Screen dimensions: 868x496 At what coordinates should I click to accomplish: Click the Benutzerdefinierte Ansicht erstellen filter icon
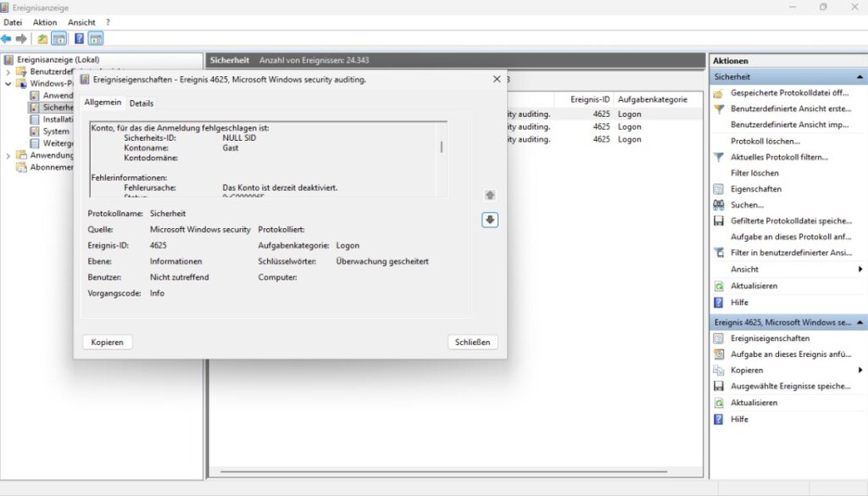719,109
